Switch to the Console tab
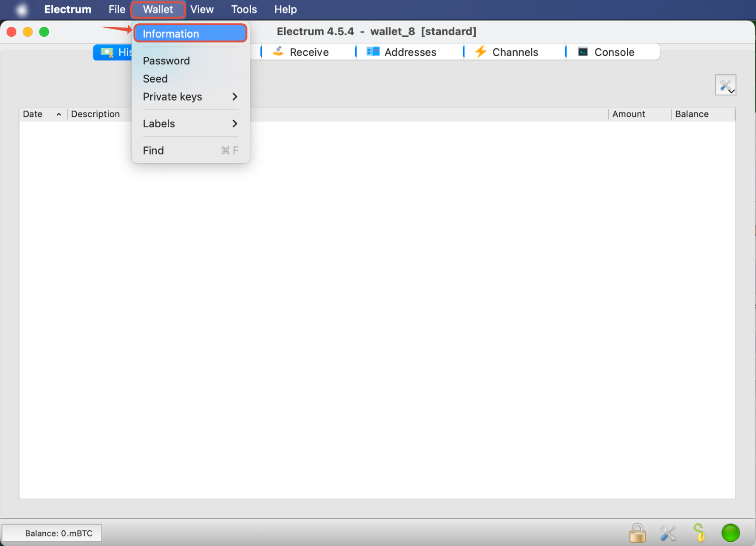This screenshot has width=756, height=546. coord(613,52)
